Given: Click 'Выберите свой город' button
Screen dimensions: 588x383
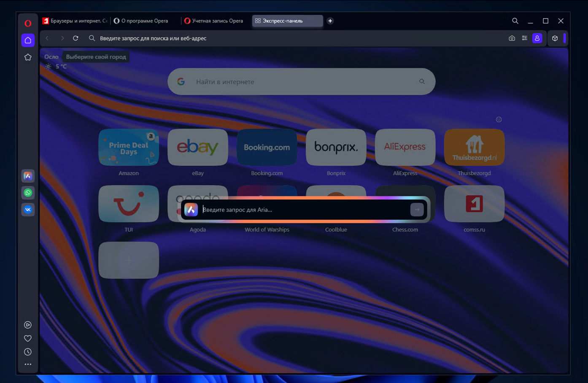Looking at the screenshot, I should point(96,57).
